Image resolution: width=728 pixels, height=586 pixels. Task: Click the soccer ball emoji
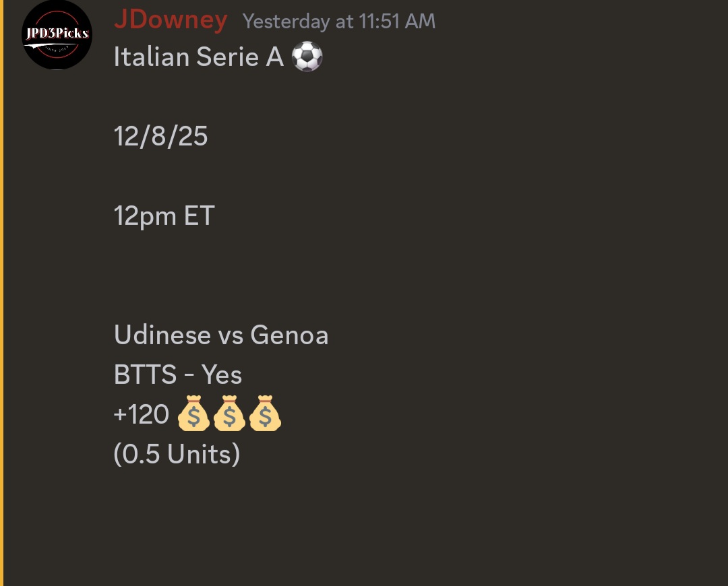pos(307,57)
